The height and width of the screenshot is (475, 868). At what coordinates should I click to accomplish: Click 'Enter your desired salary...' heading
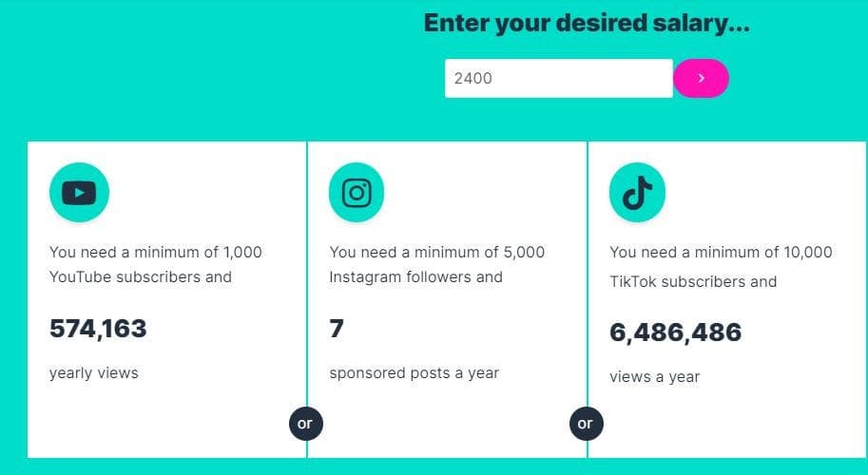tap(587, 23)
